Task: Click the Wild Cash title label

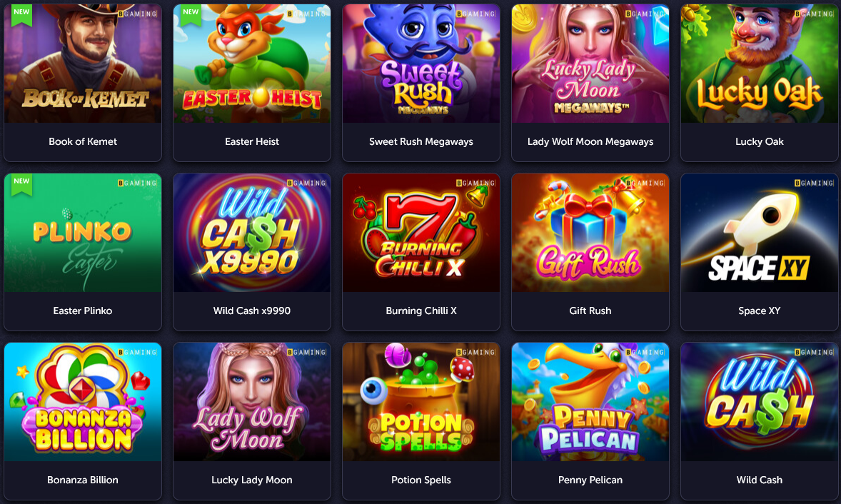Action: coord(759,480)
